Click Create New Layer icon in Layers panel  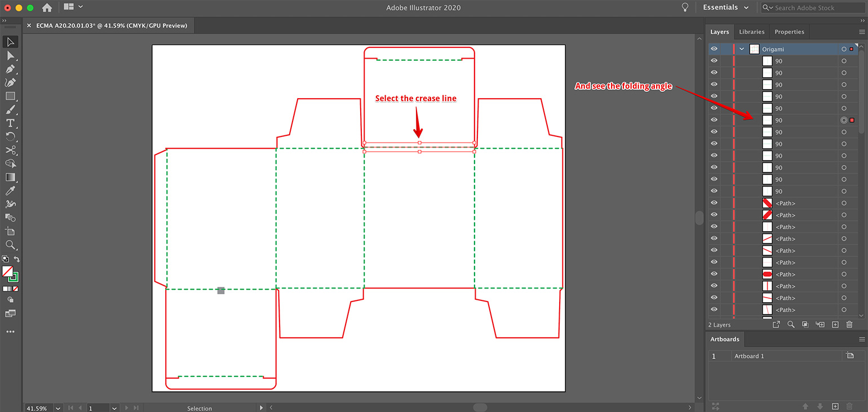pos(835,325)
